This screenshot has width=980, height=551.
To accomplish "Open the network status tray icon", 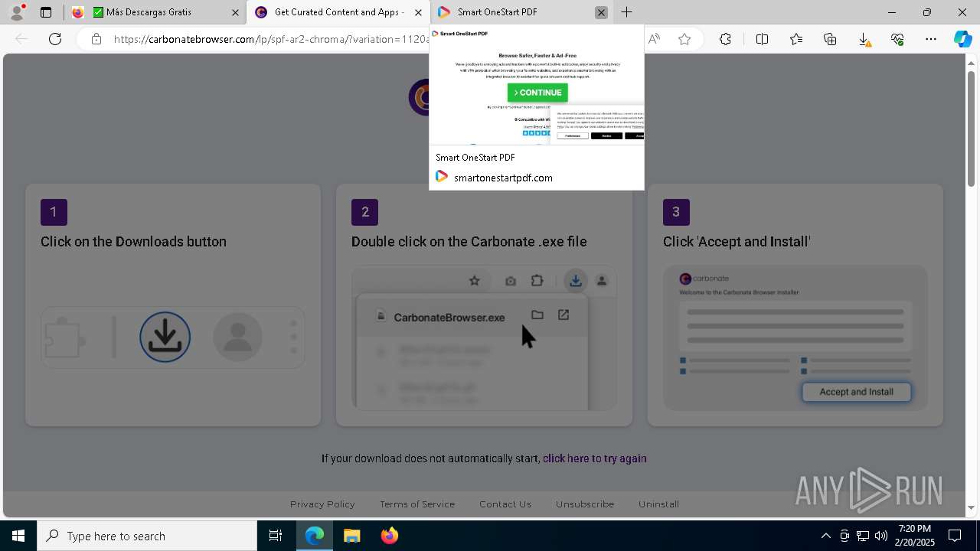I will (x=863, y=536).
